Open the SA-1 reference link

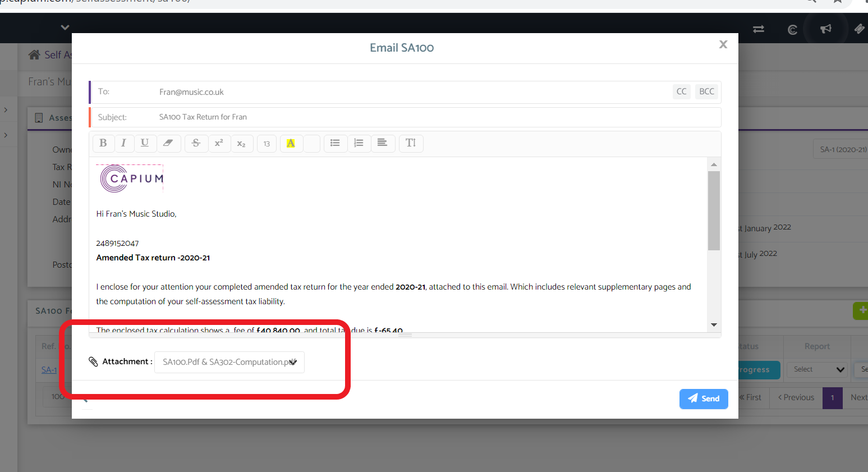[x=49, y=370]
